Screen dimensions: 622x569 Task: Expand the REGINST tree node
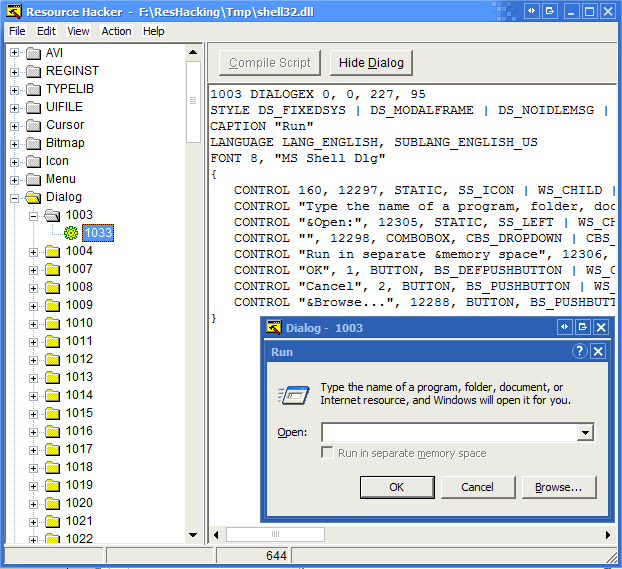[x=14, y=72]
